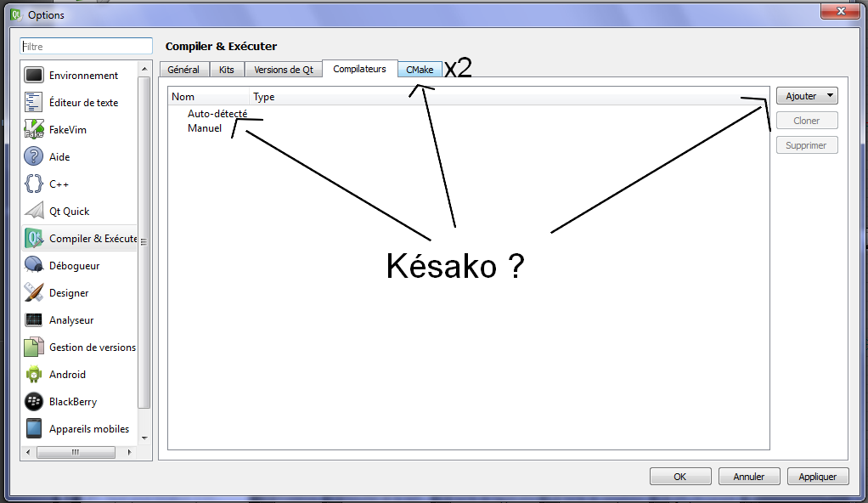
Task: Open the Environnement category icon
Action: (x=34, y=76)
